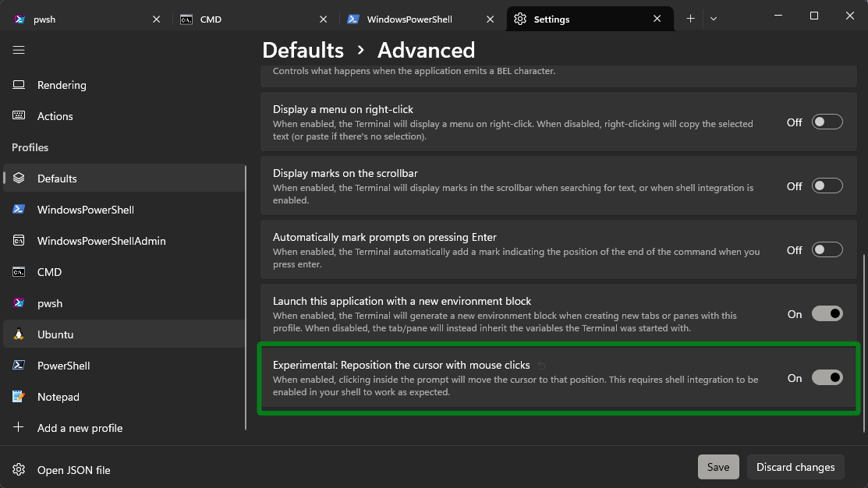Image resolution: width=868 pixels, height=488 pixels.
Task: Select the Settings tab
Action: (590, 19)
